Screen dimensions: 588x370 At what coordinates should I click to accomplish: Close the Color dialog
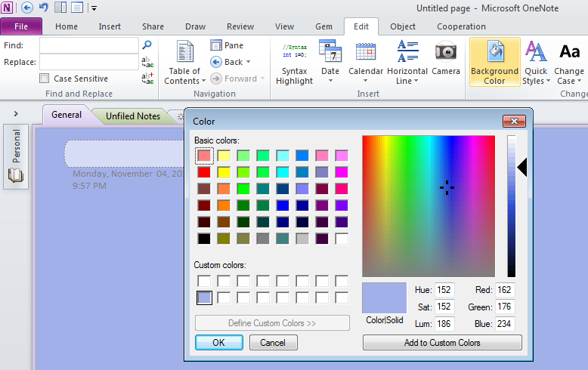pyautogui.click(x=514, y=121)
